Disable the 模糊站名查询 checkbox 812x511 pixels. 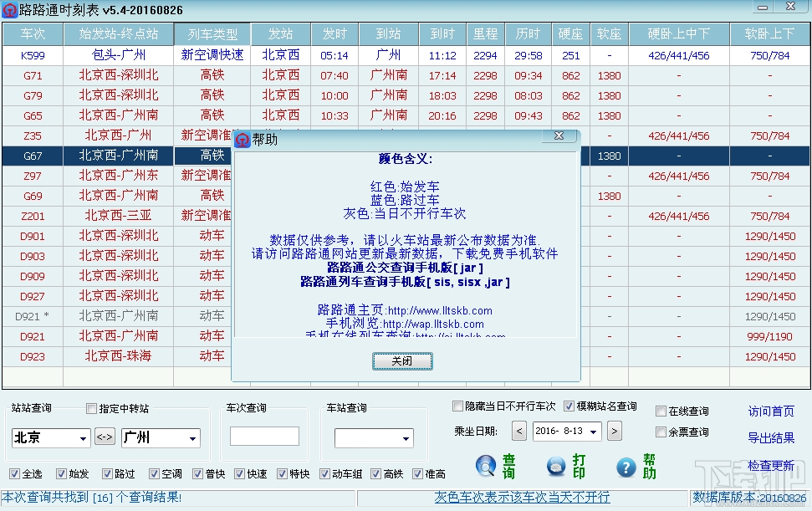(569, 406)
